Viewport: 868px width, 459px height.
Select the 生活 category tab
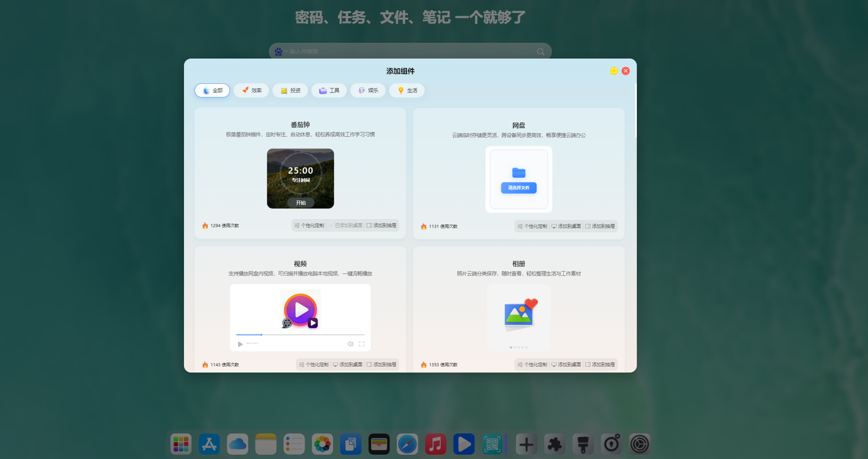(x=407, y=90)
